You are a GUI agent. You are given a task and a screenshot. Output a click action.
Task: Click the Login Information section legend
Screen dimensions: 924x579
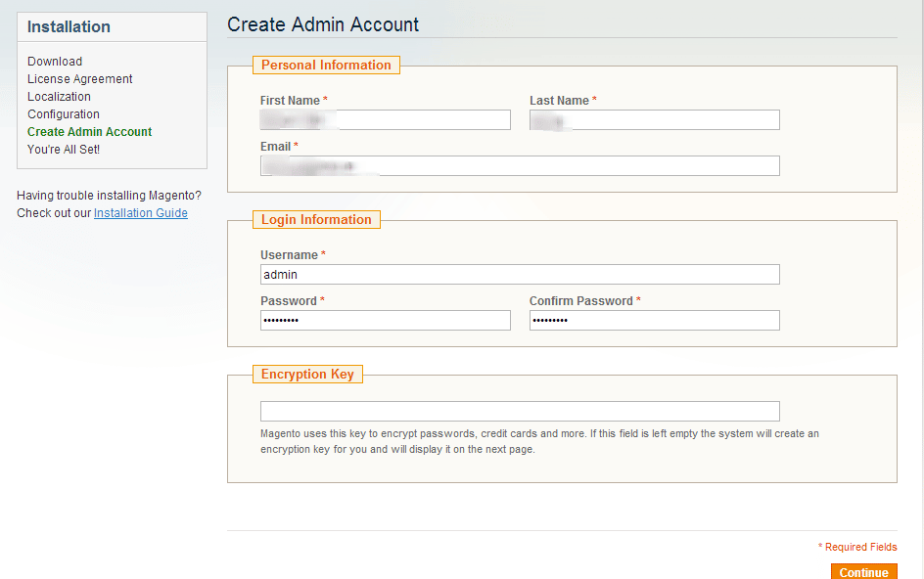(316, 220)
